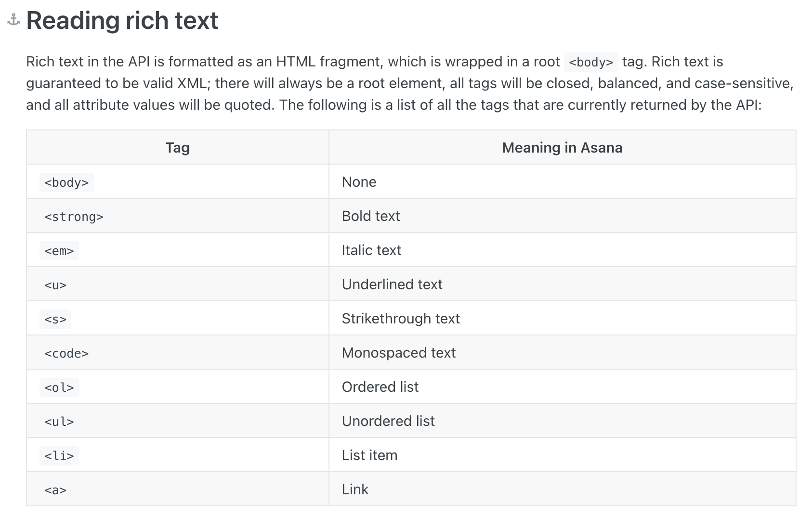Click the <body> tag in the table
Screen dimensions: 812x515
point(66,182)
